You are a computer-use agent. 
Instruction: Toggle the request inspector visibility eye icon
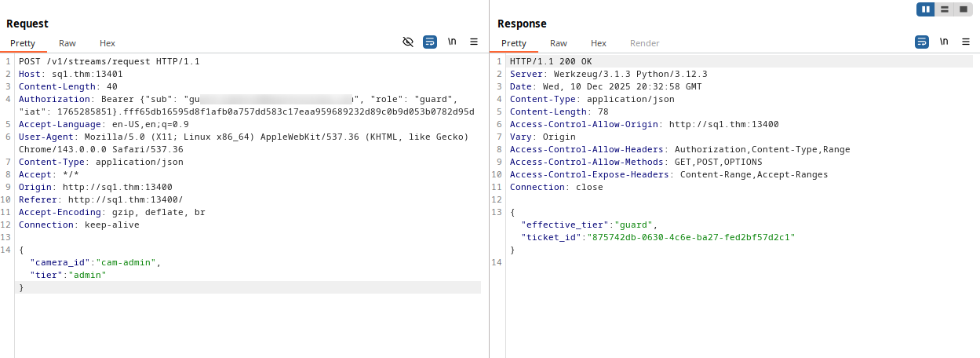tap(408, 42)
